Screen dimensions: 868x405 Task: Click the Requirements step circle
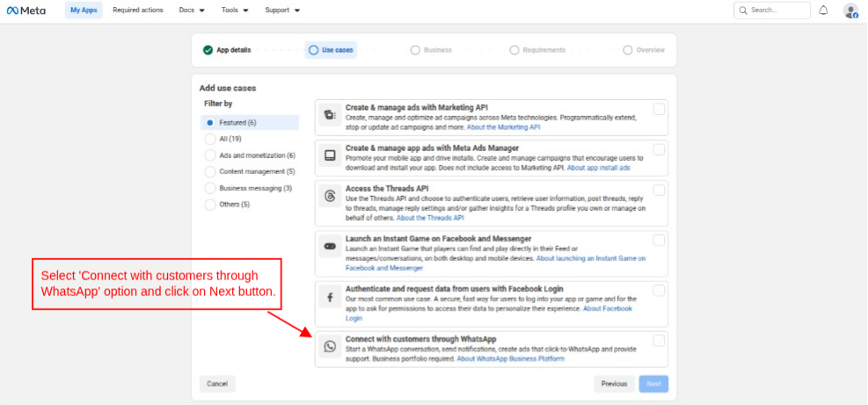(x=514, y=50)
